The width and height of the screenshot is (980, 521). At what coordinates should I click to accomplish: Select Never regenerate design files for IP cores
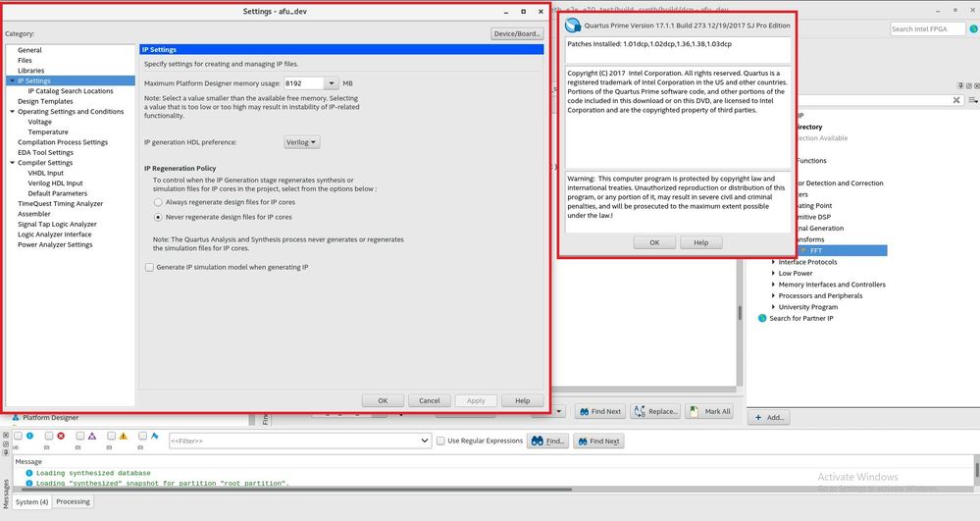tap(158, 217)
